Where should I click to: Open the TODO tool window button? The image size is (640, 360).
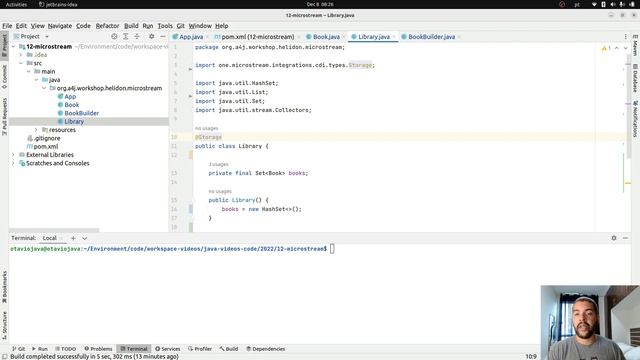point(65,349)
